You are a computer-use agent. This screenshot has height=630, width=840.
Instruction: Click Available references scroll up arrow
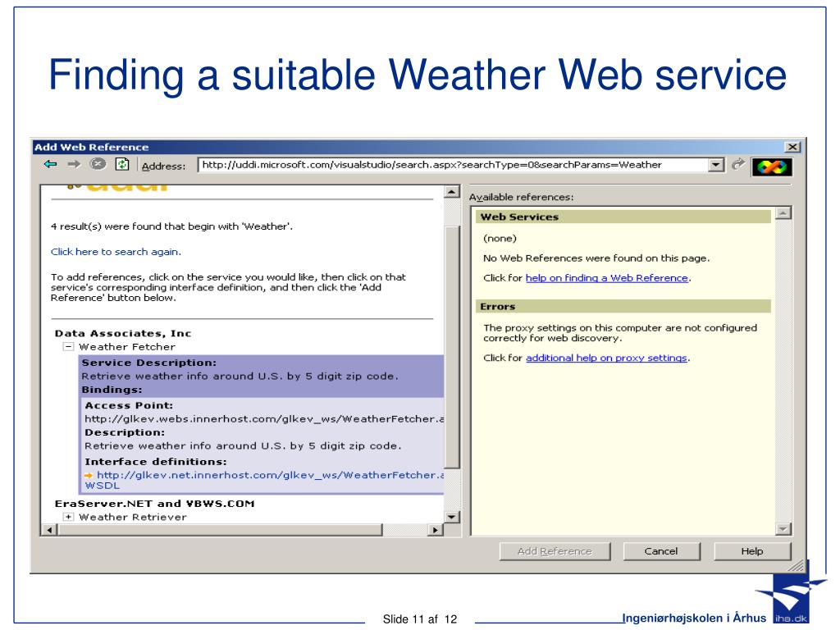[x=783, y=213]
